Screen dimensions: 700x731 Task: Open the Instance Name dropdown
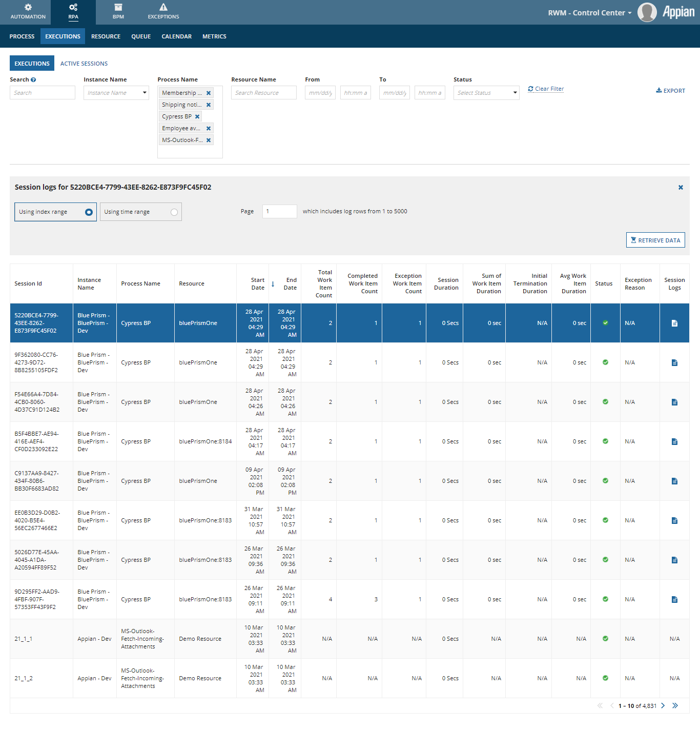pyautogui.click(x=116, y=93)
